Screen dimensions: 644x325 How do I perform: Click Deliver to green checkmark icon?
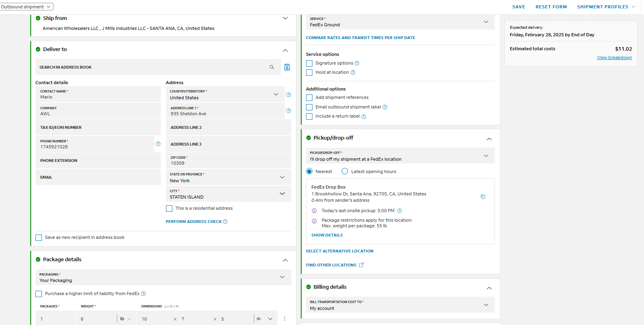(x=38, y=49)
